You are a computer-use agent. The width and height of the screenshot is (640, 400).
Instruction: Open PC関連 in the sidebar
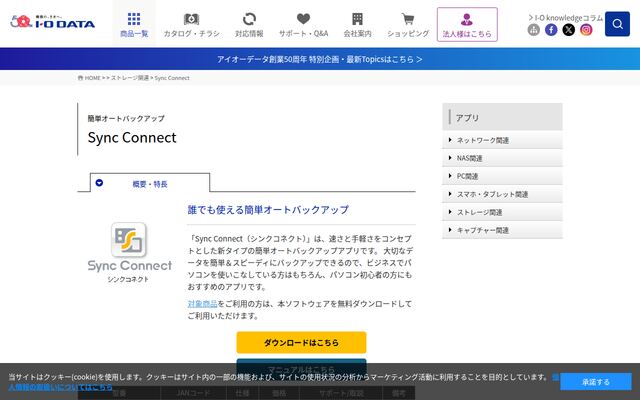click(x=502, y=176)
